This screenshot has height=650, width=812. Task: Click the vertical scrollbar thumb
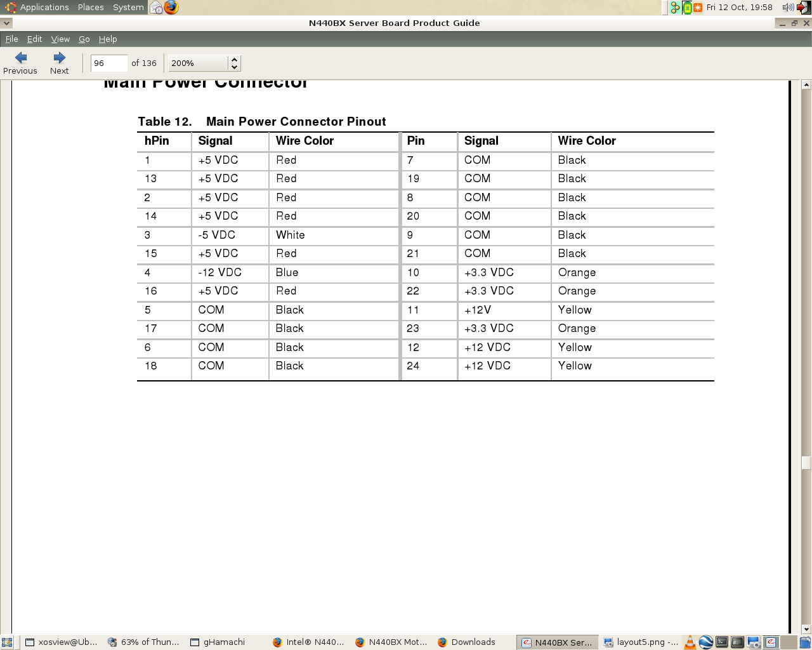806,463
